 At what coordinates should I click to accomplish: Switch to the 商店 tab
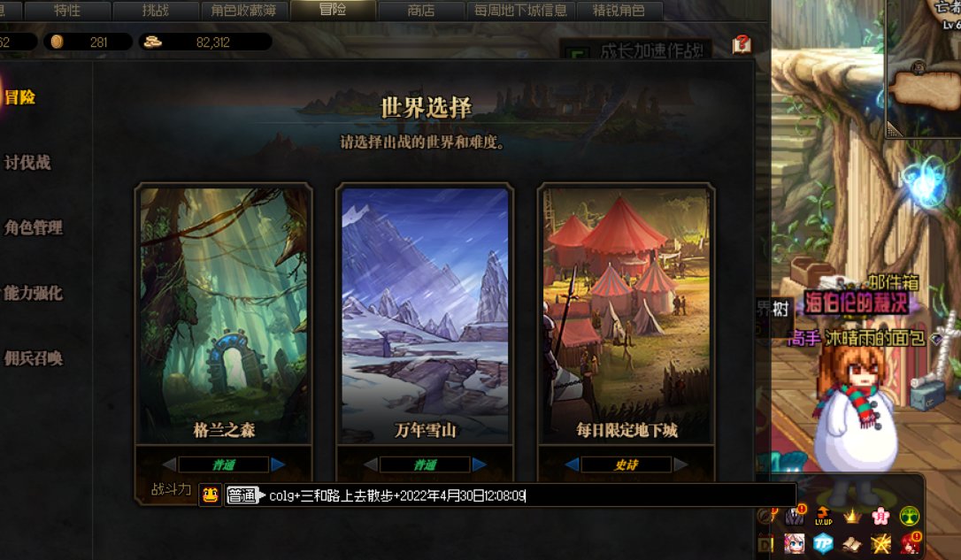pyautogui.click(x=421, y=11)
